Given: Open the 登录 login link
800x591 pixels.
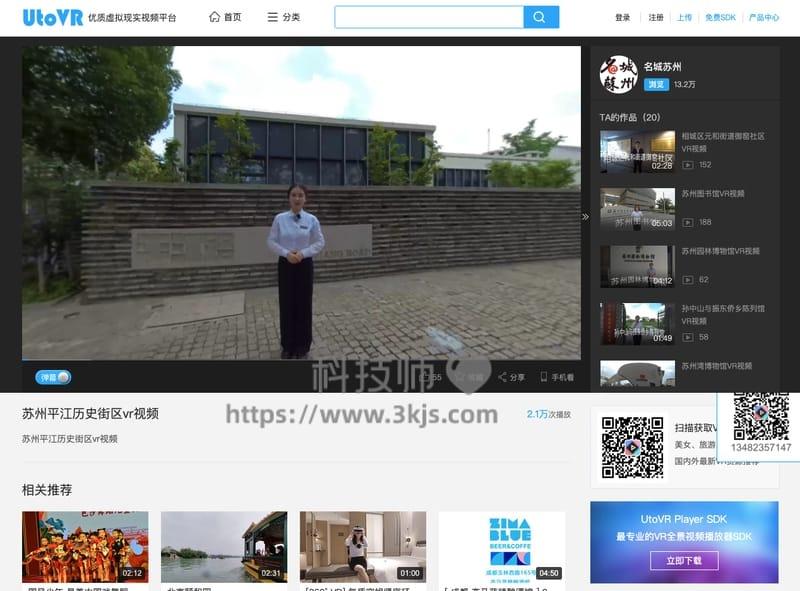Looking at the screenshot, I should click(x=622, y=17).
